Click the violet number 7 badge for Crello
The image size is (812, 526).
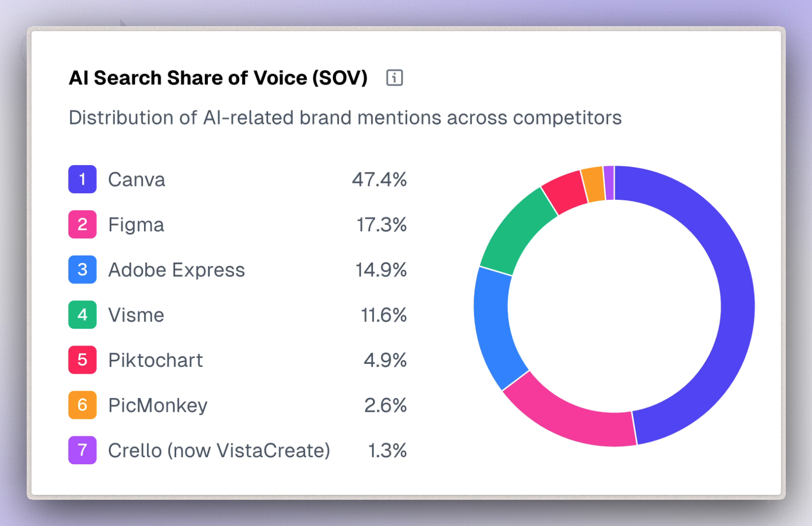pyautogui.click(x=82, y=450)
